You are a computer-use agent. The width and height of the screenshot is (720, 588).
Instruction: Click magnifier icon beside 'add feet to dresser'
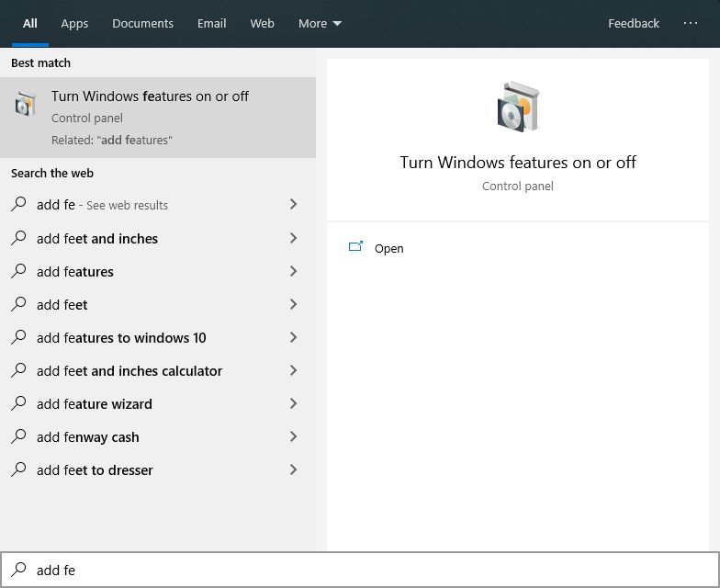[18, 469]
